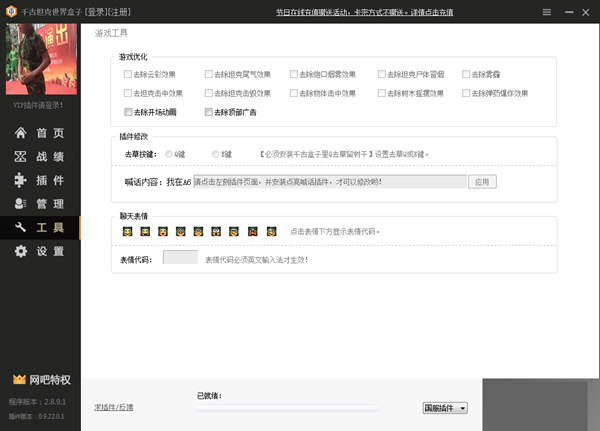
Task: Toggle 去除物体击中效果 checkbox
Action: 293,93
